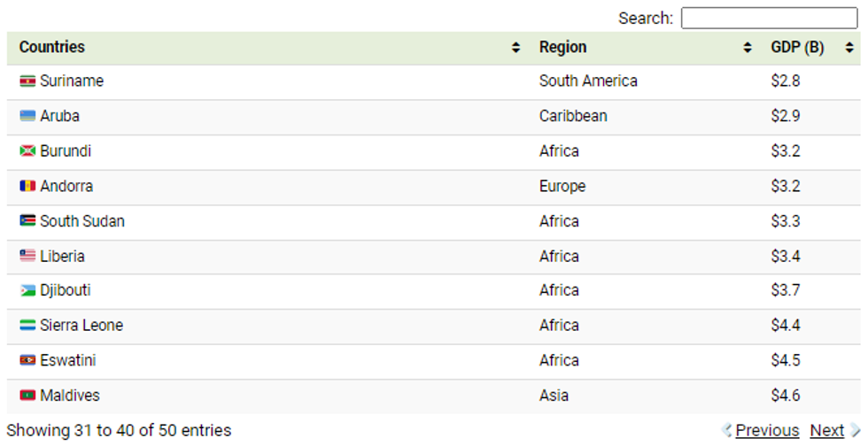The image size is (868, 446).
Task: Sort table by Countries column arrows
Action: 516,48
